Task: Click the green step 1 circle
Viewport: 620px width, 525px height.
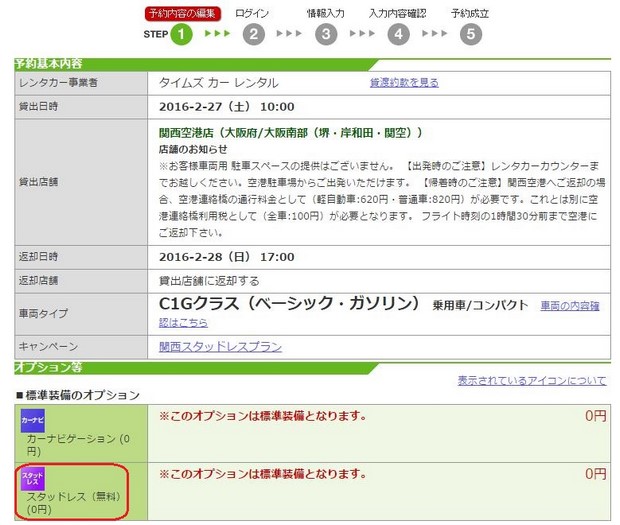Action: coord(180,35)
